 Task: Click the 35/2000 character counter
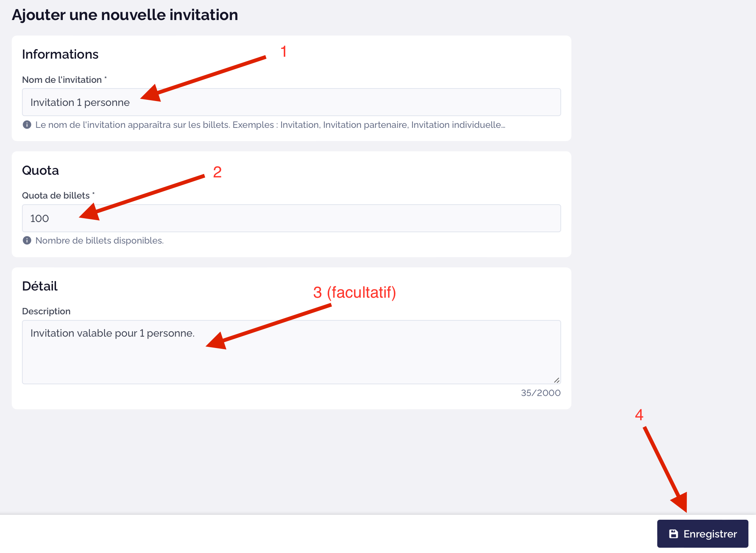coord(541,393)
